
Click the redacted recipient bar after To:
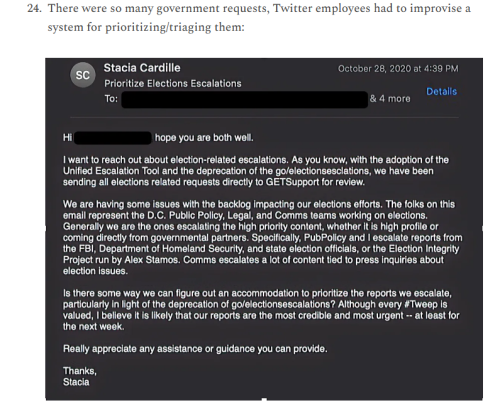[245, 99]
